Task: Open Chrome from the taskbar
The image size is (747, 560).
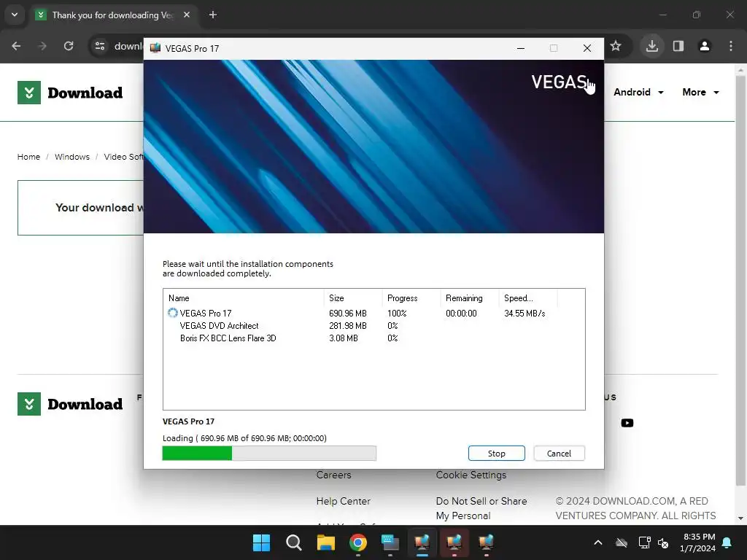Action: coord(357,542)
